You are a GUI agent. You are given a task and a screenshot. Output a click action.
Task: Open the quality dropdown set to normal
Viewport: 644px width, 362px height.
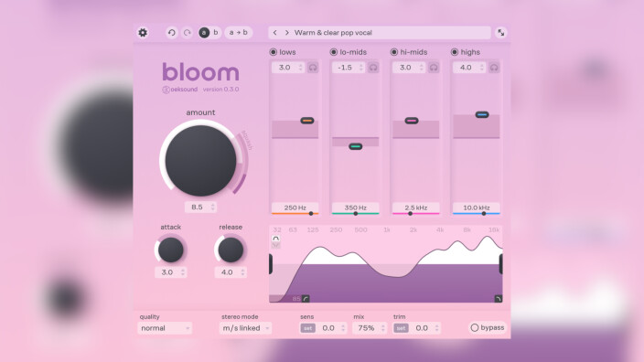(165, 328)
